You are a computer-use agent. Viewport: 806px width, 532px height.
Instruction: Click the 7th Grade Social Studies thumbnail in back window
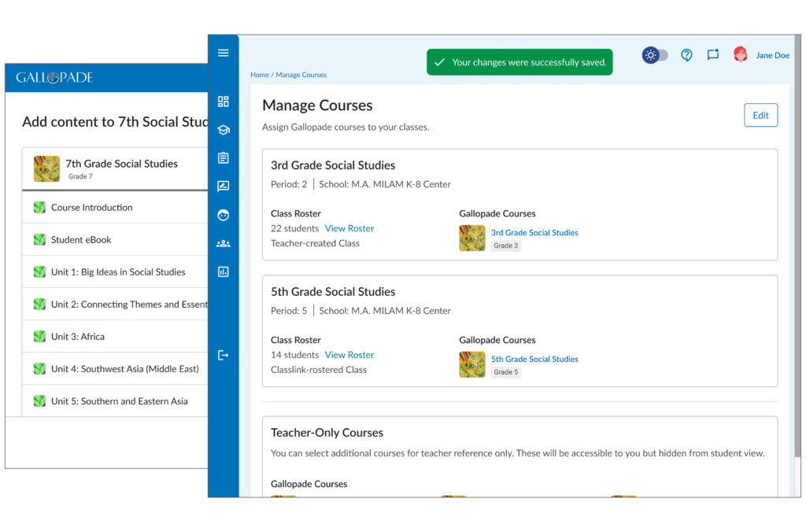click(46, 168)
